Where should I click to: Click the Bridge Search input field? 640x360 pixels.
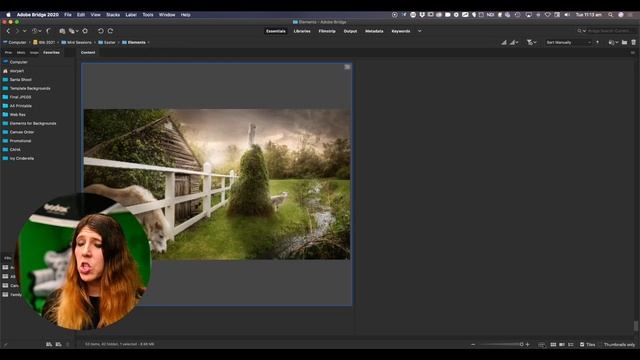click(x=610, y=31)
